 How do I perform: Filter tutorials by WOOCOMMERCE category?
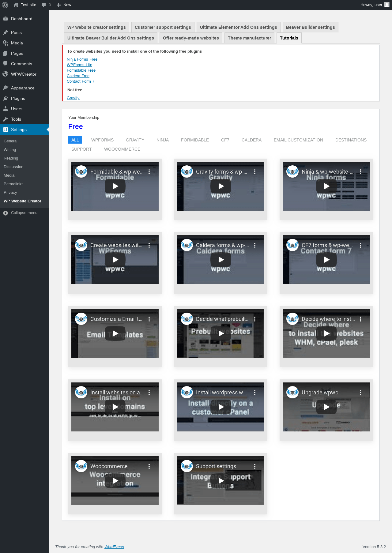122,149
